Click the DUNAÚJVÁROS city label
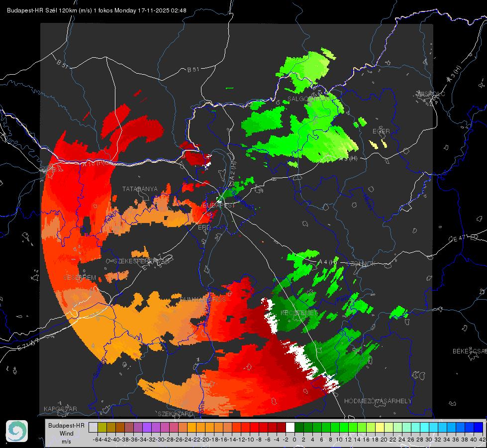 [x=202, y=299]
